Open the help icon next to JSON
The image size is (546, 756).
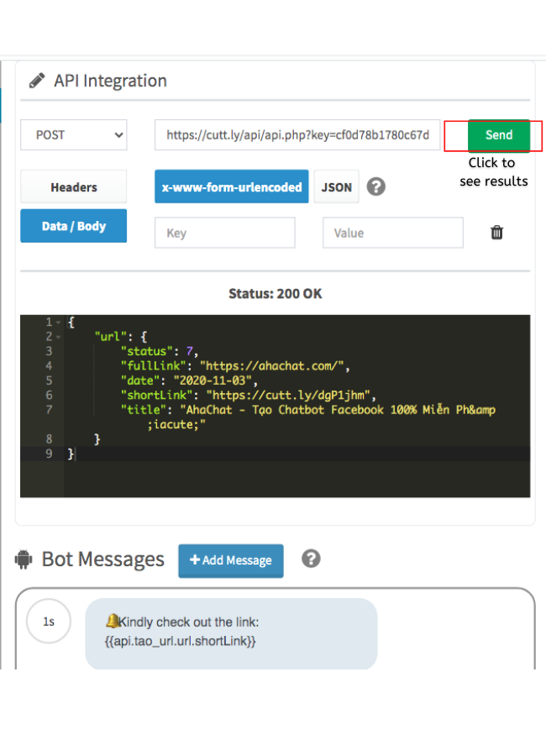pyautogui.click(x=376, y=186)
